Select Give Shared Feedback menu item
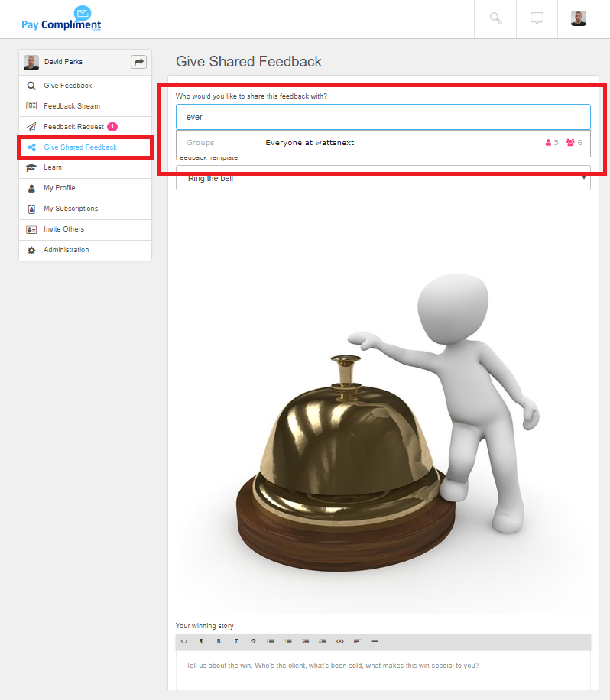This screenshot has width=610, height=700. [x=86, y=147]
